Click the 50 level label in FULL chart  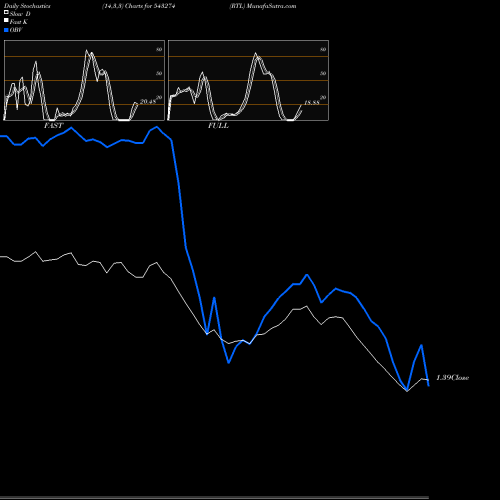pos(323,73)
